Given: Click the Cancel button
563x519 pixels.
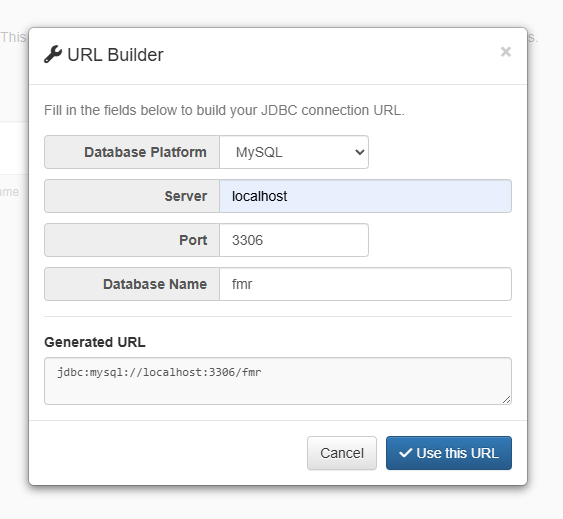Looking at the screenshot, I should (342, 453).
